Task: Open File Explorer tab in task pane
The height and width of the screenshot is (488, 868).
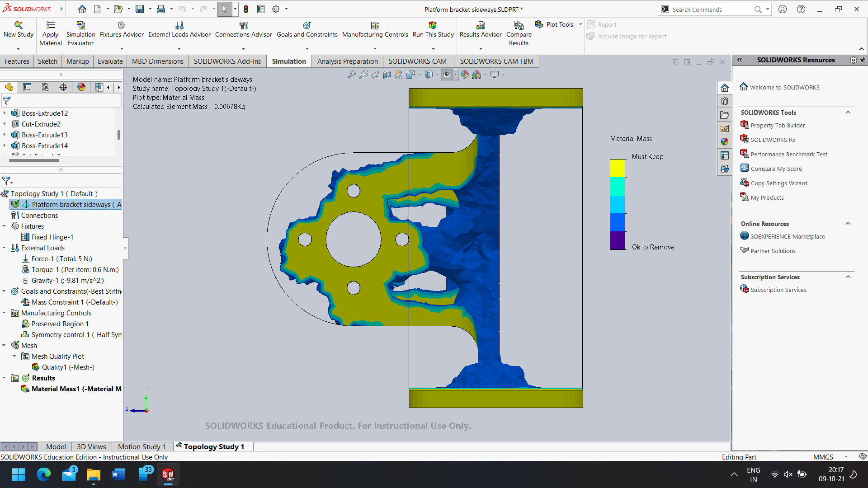Action: 725,115
